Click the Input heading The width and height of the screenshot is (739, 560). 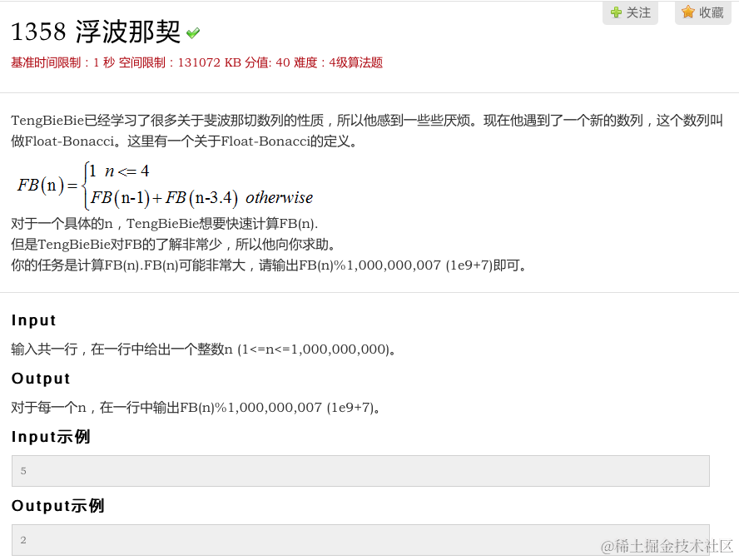coord(34,320)
